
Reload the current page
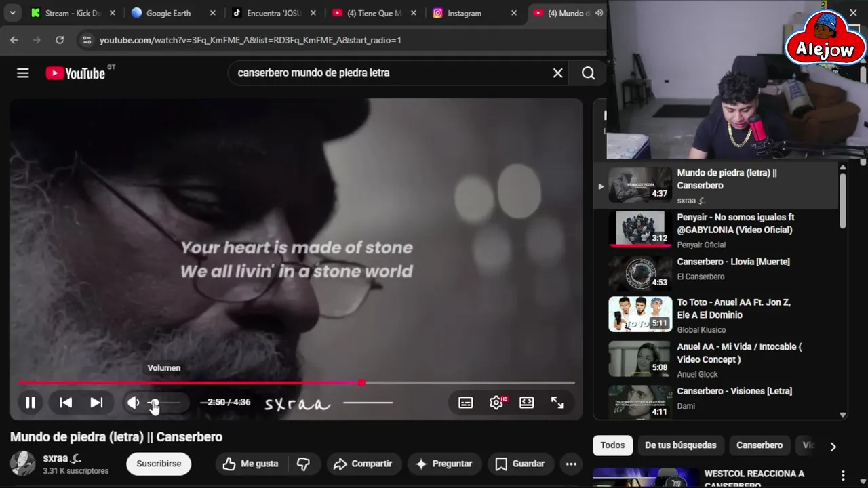[60, 40]
